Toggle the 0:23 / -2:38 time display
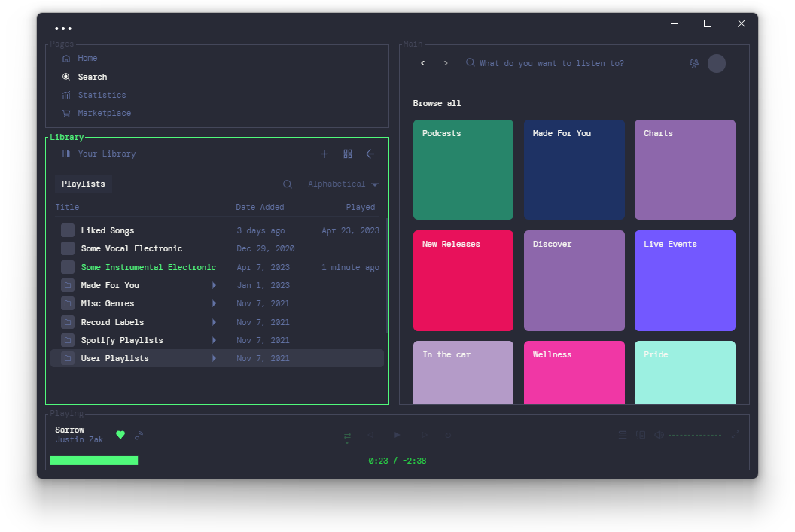The width and height of the screenshot is (795, 532). click(x=397, y=461)
